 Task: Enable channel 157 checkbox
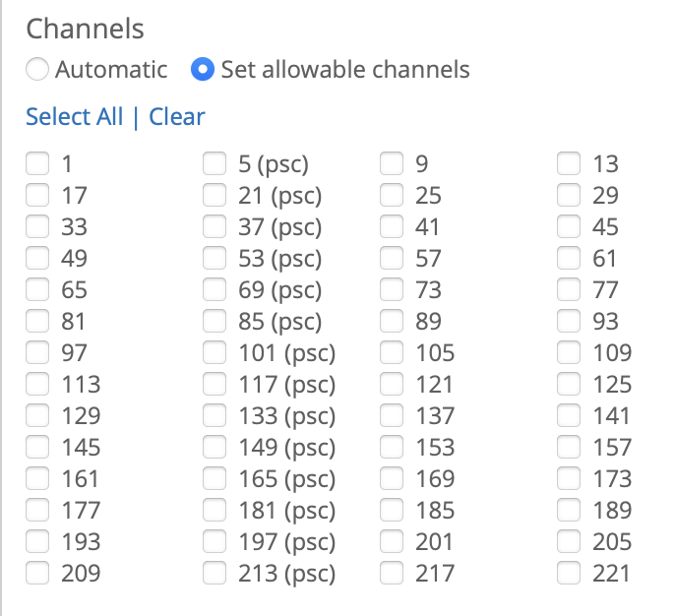tap(569, 448)
